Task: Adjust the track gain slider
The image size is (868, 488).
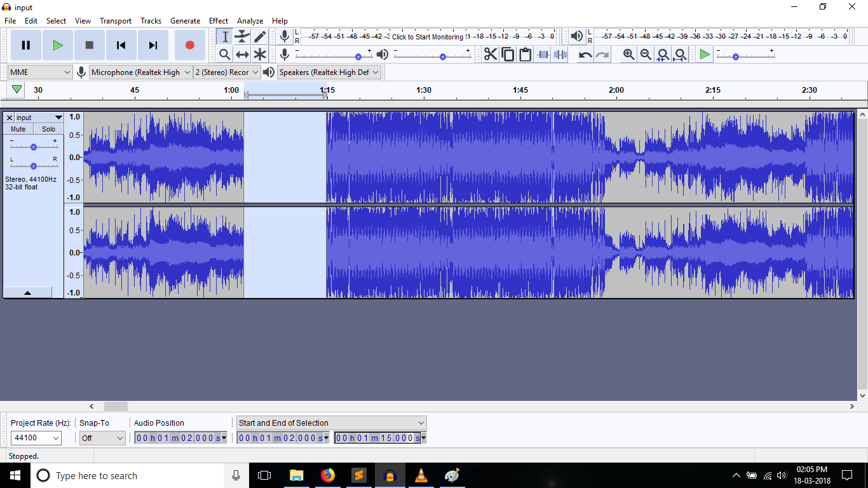Action: (x=34, y=147)
